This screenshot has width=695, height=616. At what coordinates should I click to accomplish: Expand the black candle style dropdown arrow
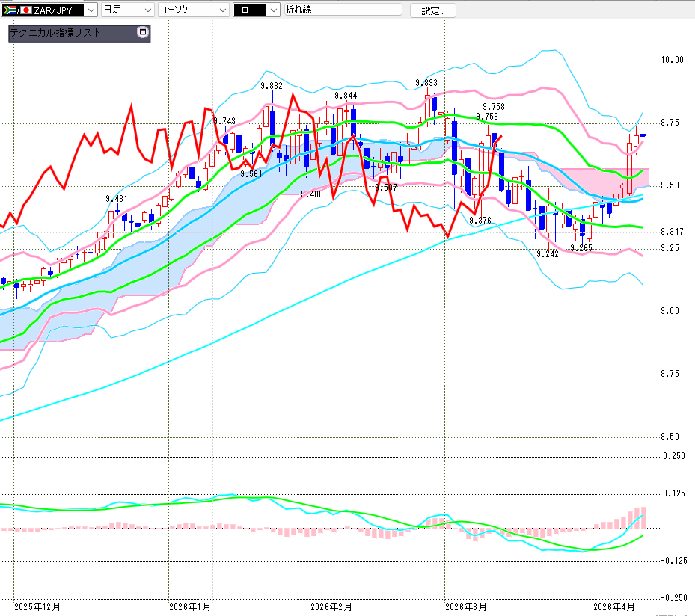pos(272,10)
